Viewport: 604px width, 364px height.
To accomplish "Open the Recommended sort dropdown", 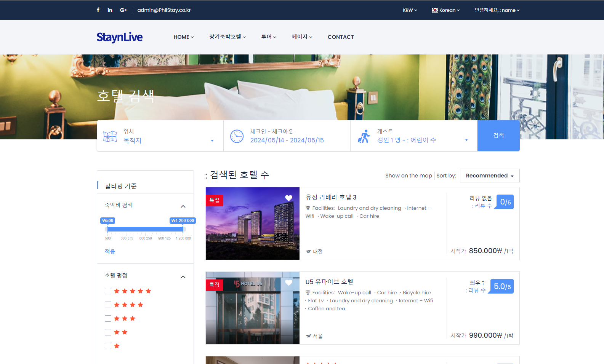I will (489, 176).
